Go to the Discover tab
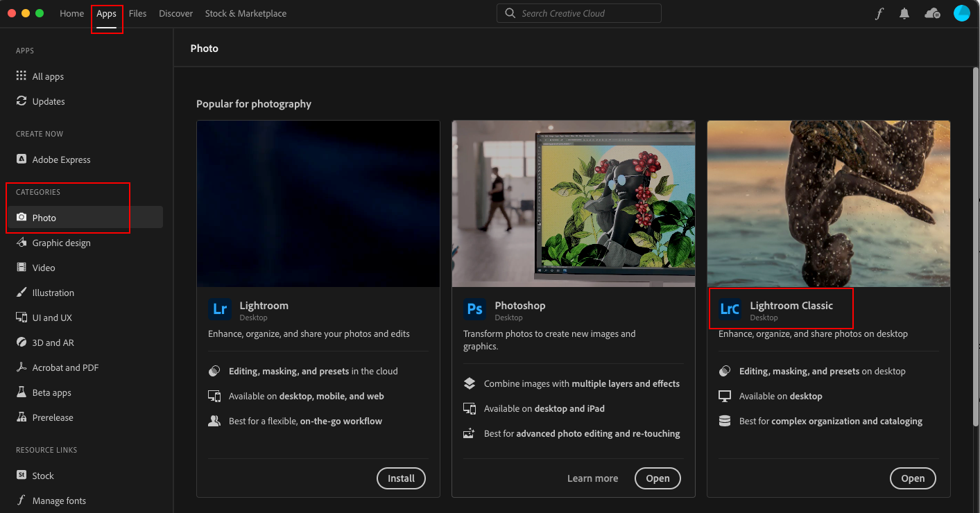This screenshot has height=513, width=980. tap(175, 12)
